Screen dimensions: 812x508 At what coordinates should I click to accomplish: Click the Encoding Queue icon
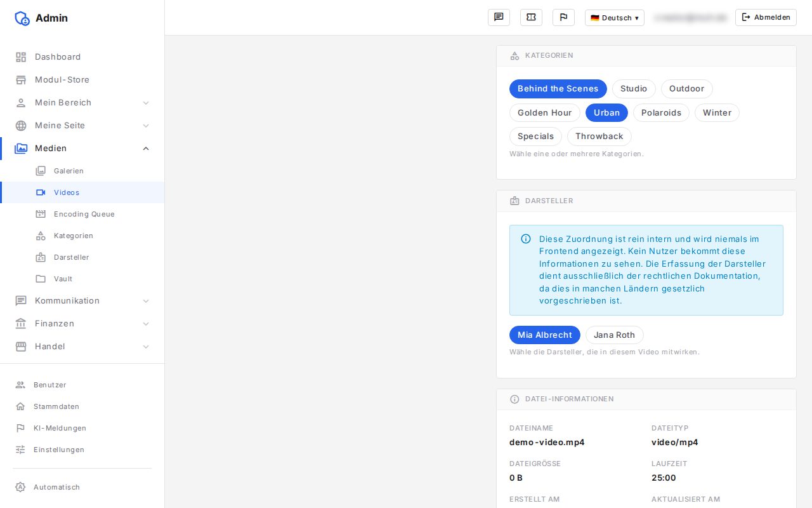[x=41, y=214]
